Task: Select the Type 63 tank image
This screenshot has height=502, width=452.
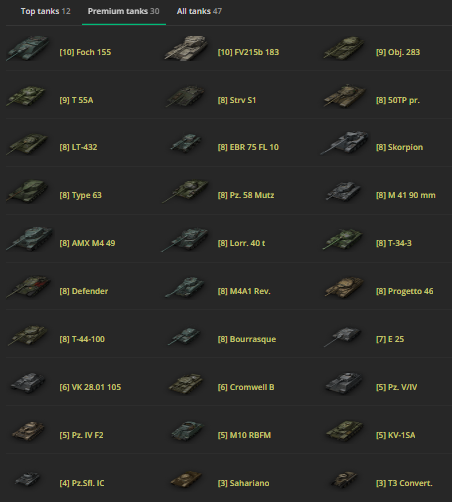Action: click(x=27, y=191)
